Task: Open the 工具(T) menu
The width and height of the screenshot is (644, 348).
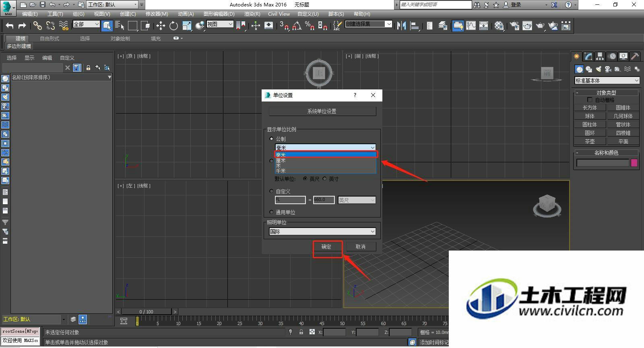Action: (55, 14)
